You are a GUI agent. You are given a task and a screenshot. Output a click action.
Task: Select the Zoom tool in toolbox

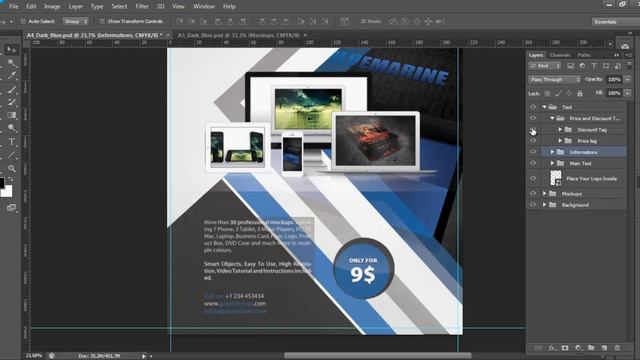coord(12,168)
